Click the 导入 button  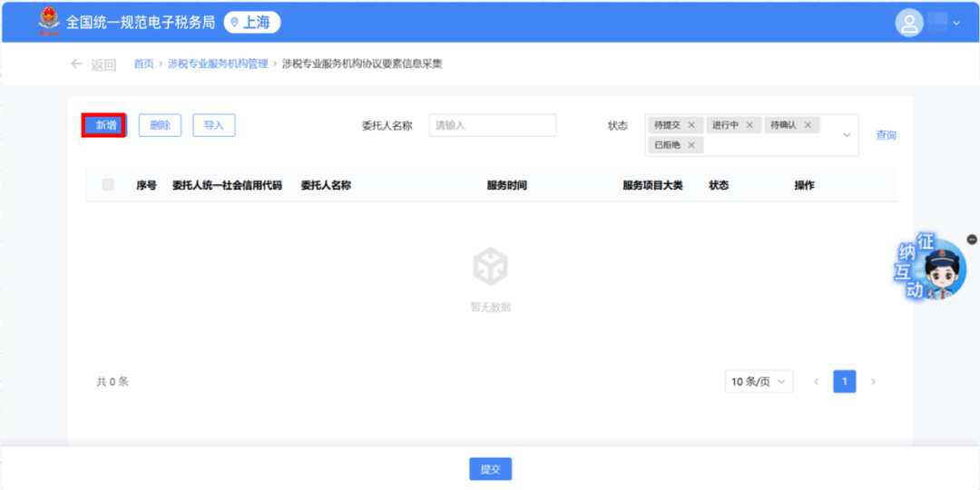(x=214, y=125)
